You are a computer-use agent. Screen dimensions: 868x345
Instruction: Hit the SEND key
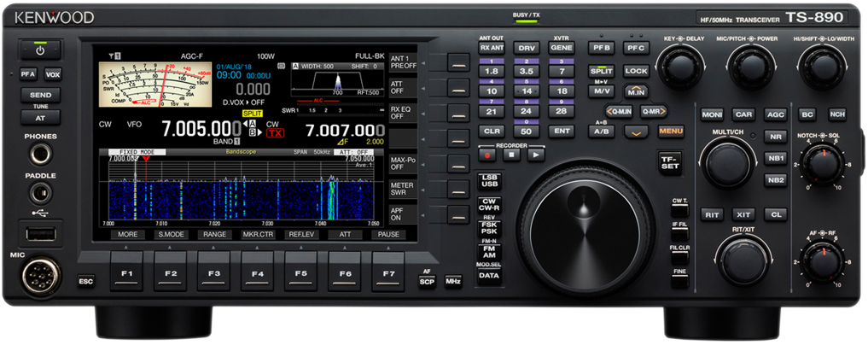(41, 96)
